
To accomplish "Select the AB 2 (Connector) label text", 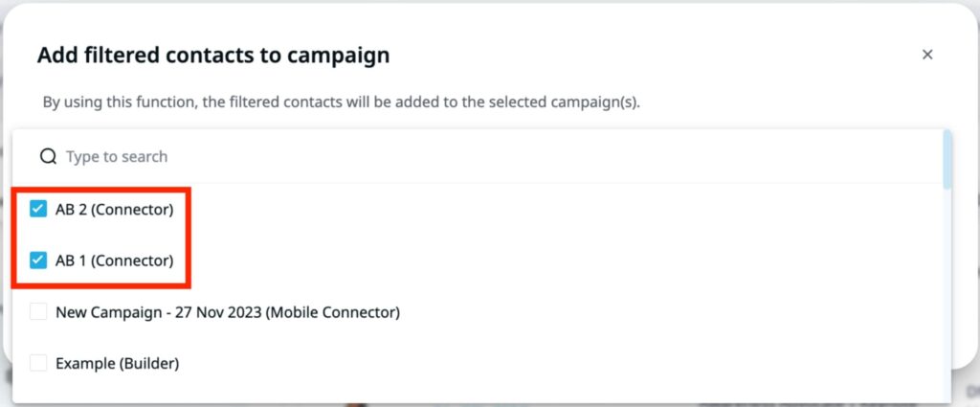I will [x=115, y=210].
